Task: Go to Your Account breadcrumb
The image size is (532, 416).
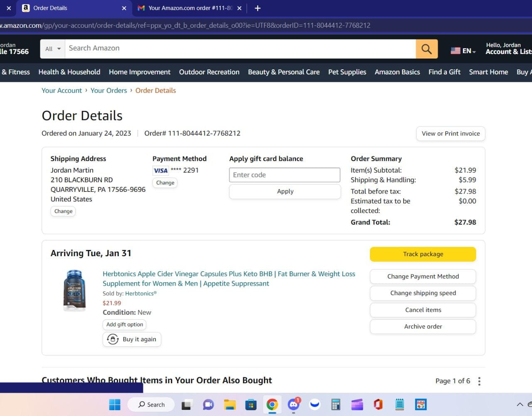Action: point(62,91)
